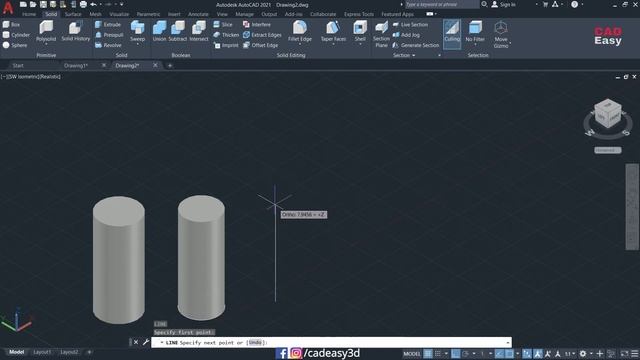Select the Box primitive tool

tap(11, 24)
